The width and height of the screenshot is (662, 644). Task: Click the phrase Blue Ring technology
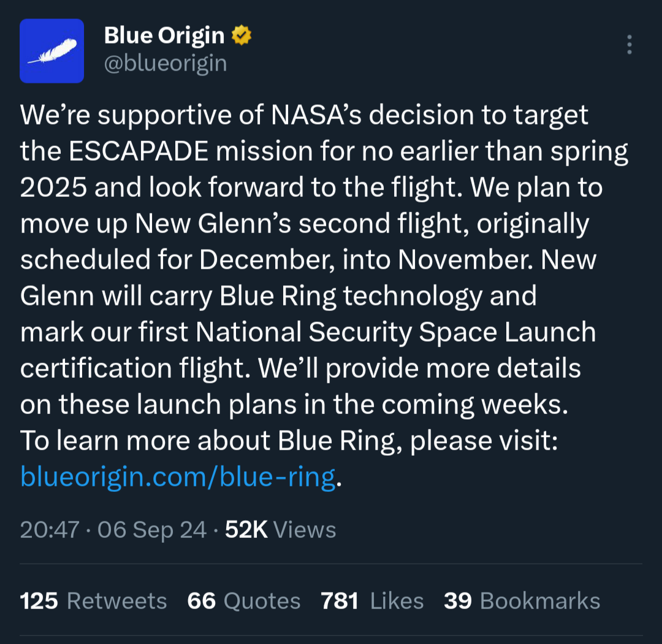[x=351, y=296]
